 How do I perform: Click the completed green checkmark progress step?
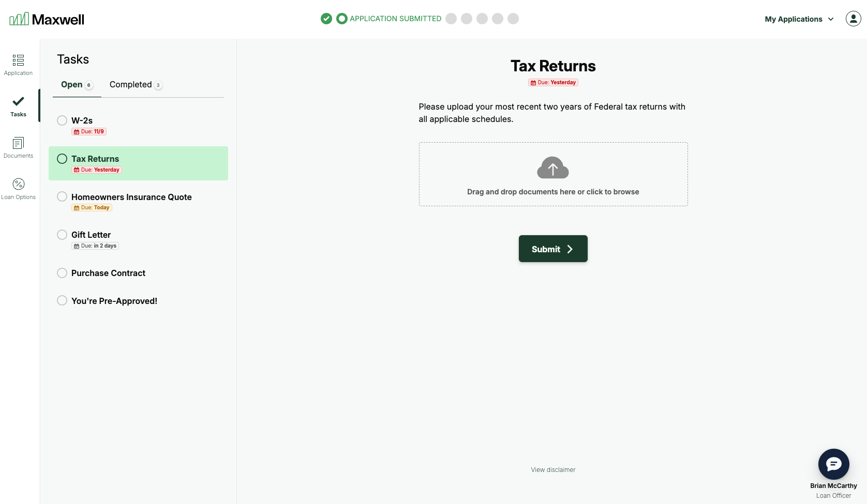tap(326, 19)
